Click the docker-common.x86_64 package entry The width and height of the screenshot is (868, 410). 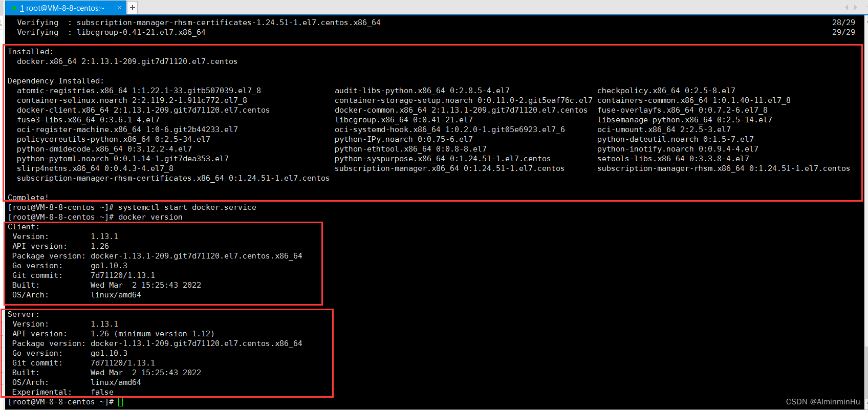coord(461,110)
